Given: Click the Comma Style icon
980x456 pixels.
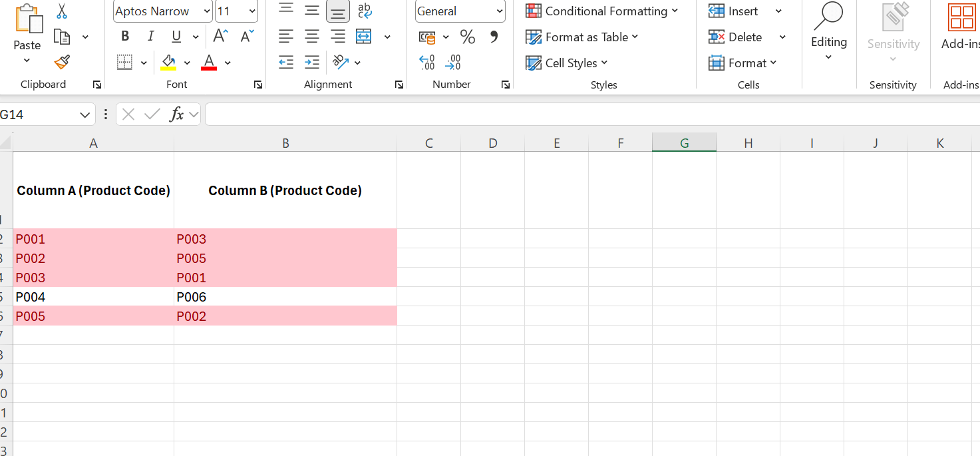Looking at the screenshot, I should pos(493,37).
